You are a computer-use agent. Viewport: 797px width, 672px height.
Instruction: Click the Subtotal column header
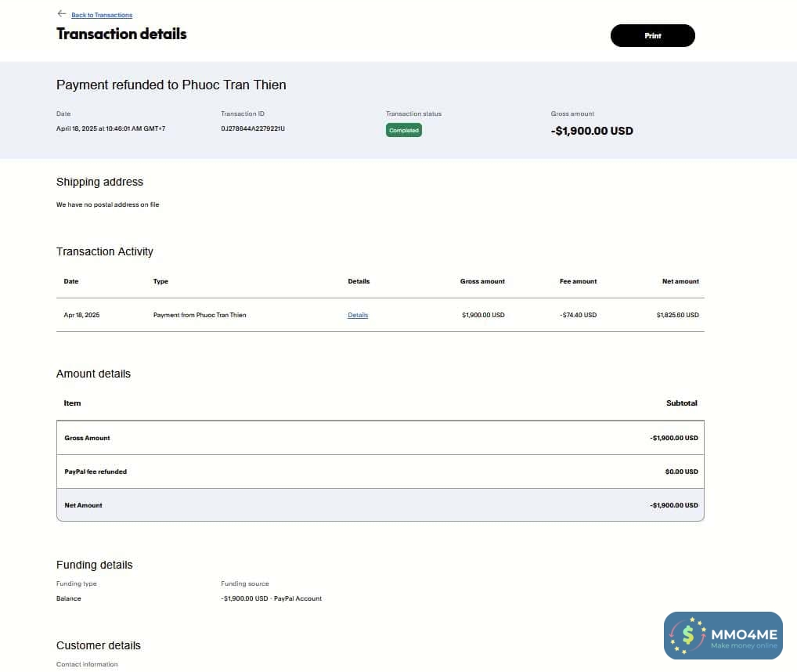pos(682,403)
